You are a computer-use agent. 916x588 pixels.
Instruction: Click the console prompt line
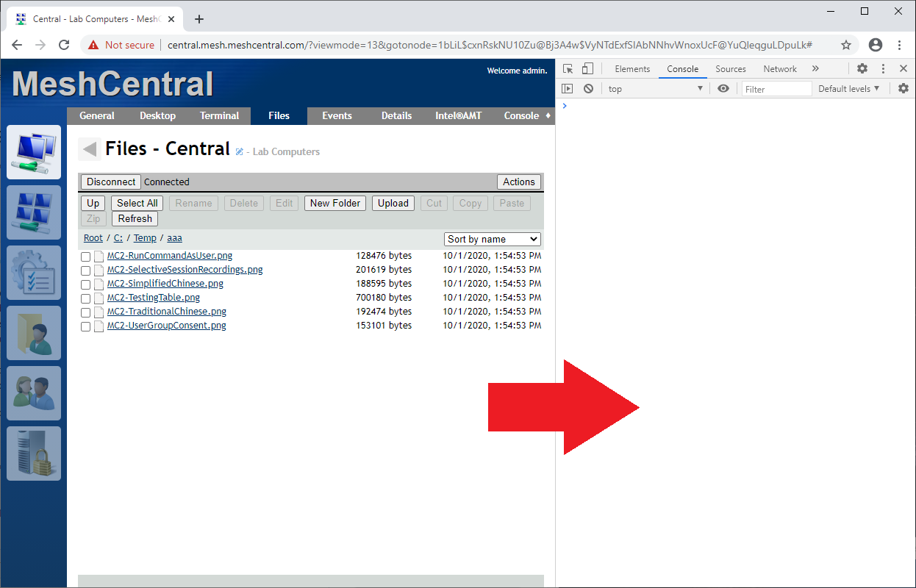pyautogui.click(x=735, y=106)
